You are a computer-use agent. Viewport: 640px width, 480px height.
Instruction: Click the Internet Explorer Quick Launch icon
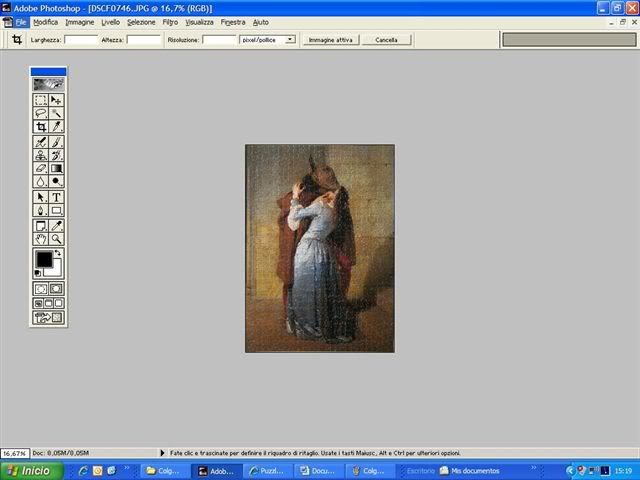pyautogui.click(x=83, y=471)
